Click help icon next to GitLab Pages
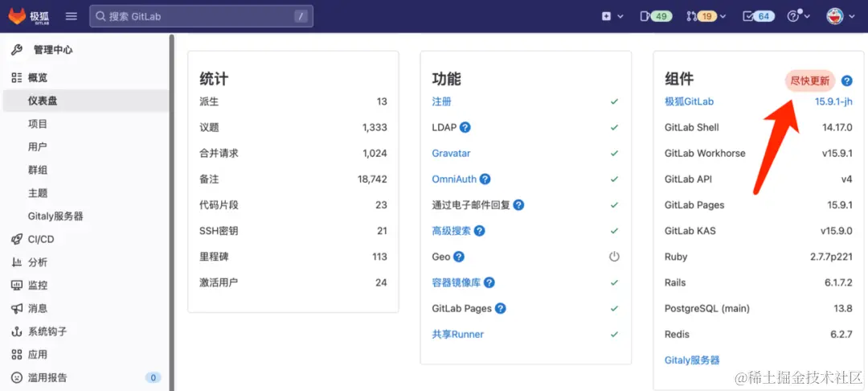 (501, 308)
